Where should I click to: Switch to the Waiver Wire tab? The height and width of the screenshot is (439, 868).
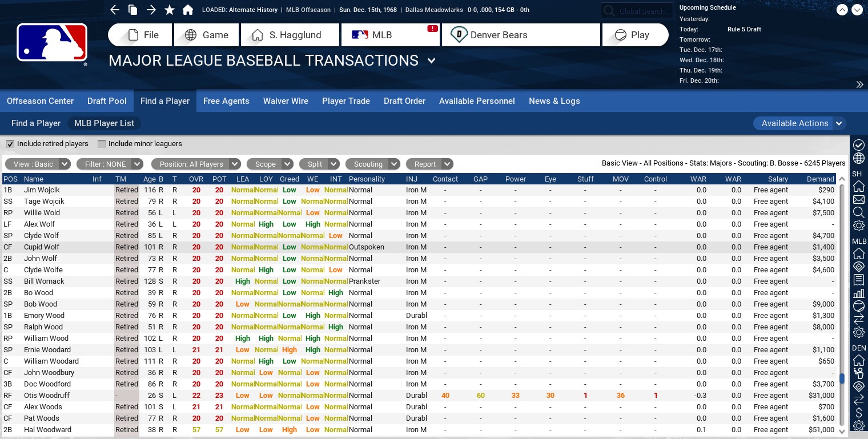point(286,101)
